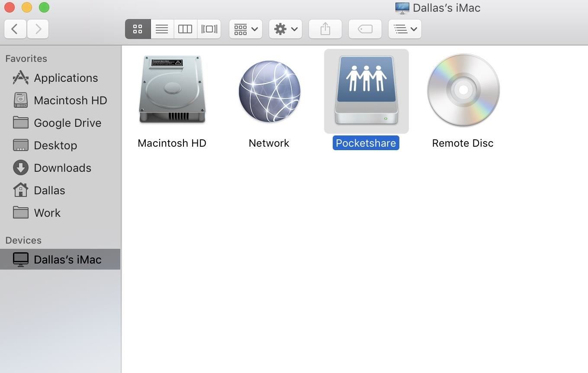Click the Network label text
The width and height of the screenshot is (588, 373).
(269, 143)
